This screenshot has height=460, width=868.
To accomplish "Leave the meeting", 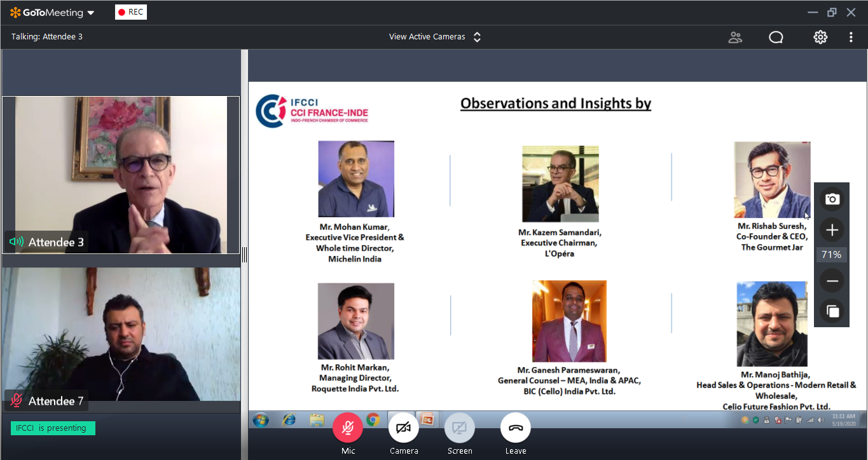I will point(515,428).
